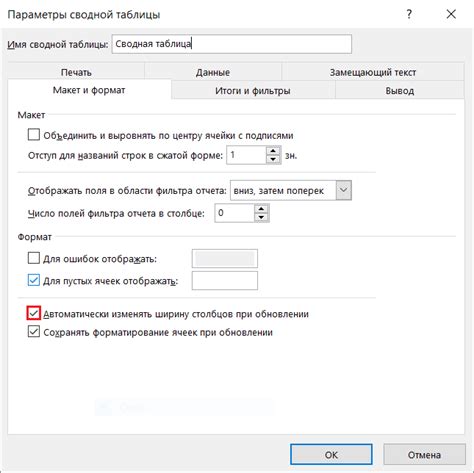Toggle 'Сохранять форматирование ячеек' checkbox
This screenshot has height=473, width=474.
[x=34, y=332]
